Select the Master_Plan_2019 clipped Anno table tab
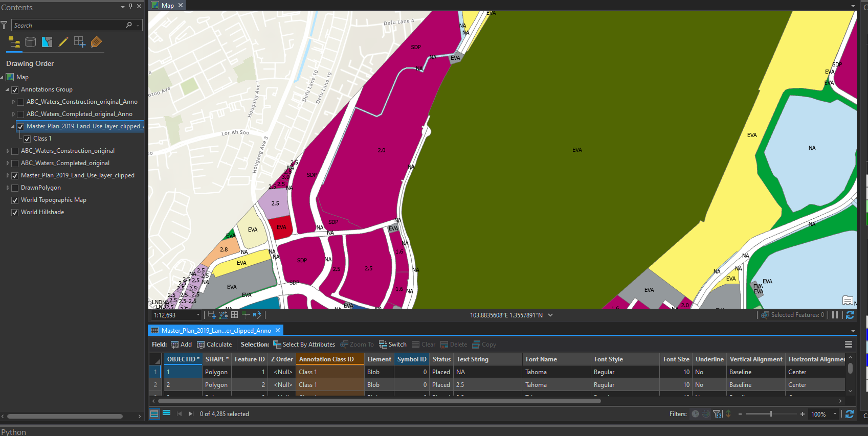The height and width of the screenshot is (436, 868). tap(216, 330)
